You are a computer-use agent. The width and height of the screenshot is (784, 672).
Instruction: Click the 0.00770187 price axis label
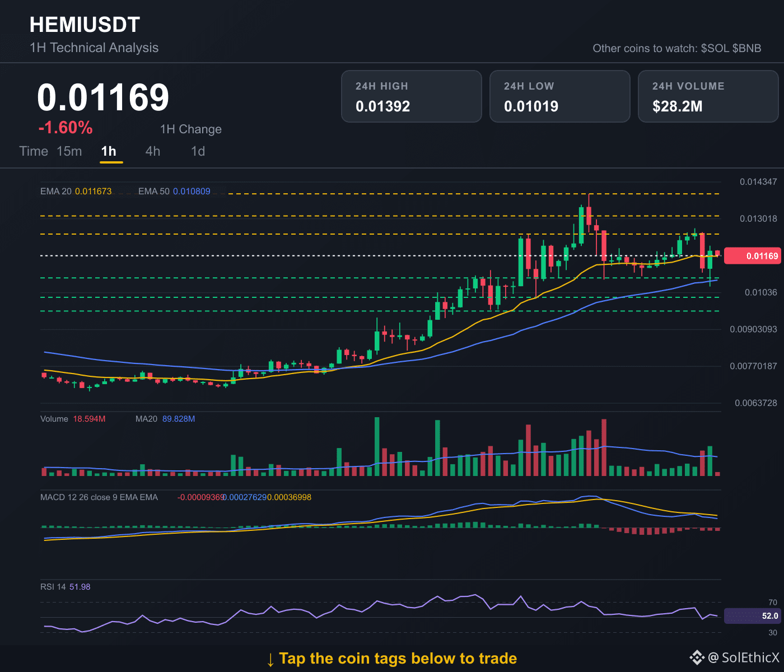pyautogui.click(x=753, y=366)
